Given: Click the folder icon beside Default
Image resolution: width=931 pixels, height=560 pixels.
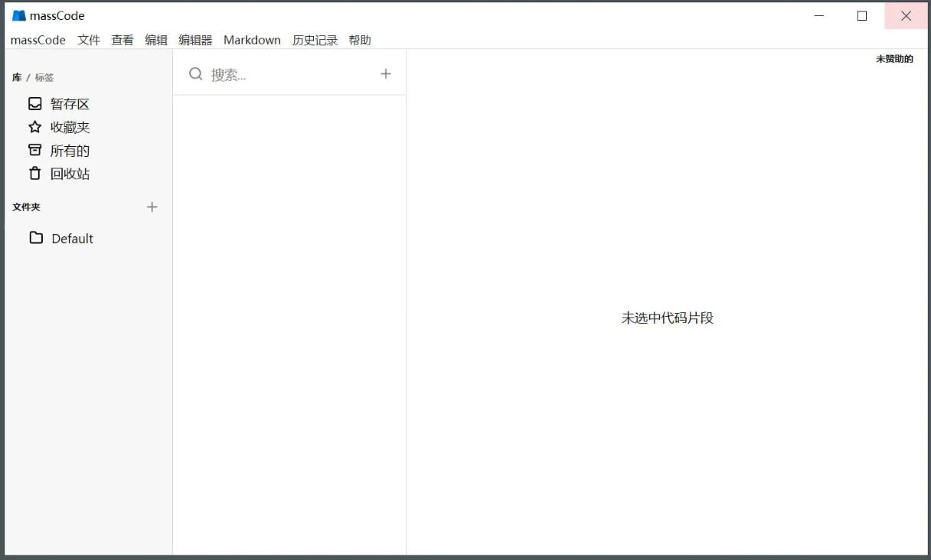Looking at the screenshot, I should click(36, 238).
